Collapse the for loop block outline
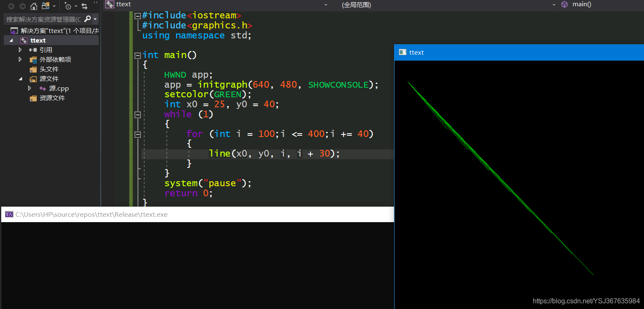 point(137,134)
